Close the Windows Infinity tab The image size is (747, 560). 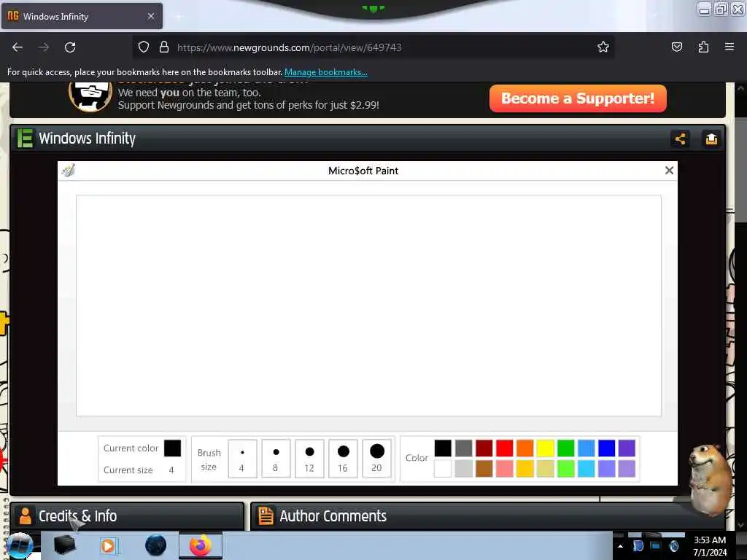(x=151, y=16)
